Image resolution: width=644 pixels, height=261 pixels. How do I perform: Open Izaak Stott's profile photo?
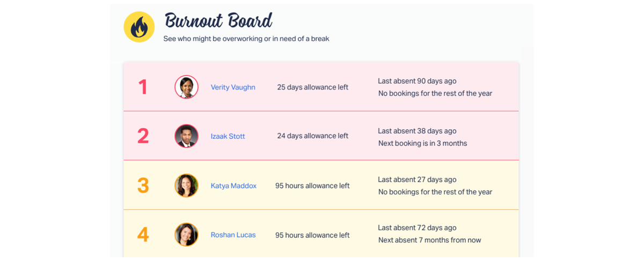coord(186,136)
